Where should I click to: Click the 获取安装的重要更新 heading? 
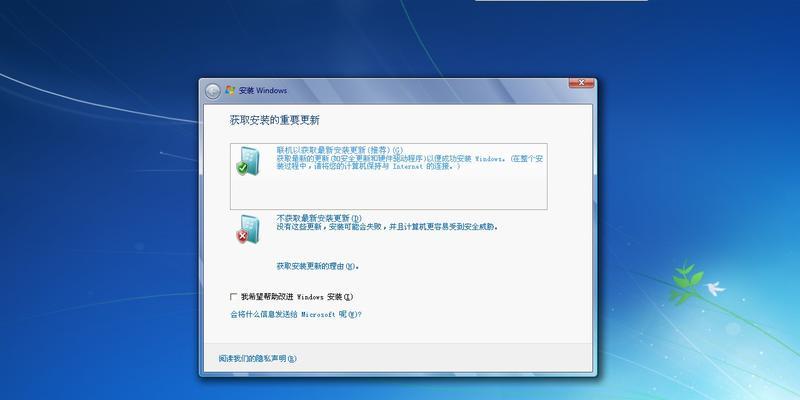(274, 121)
